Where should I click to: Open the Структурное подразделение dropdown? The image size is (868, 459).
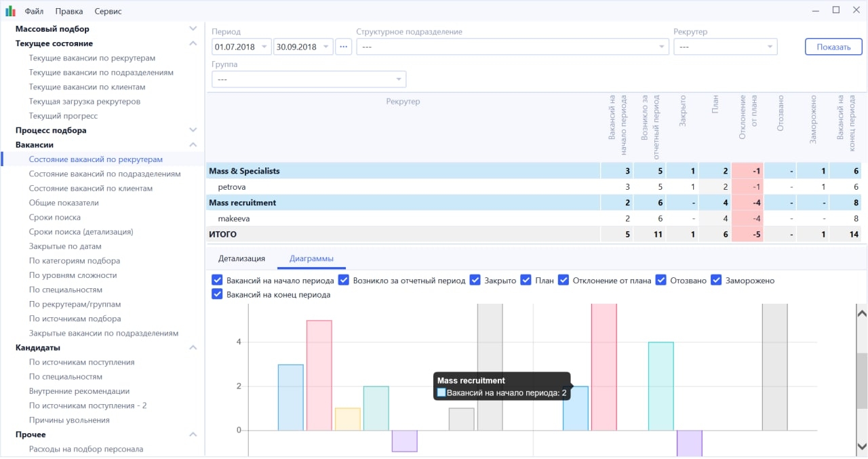point(513,47)
